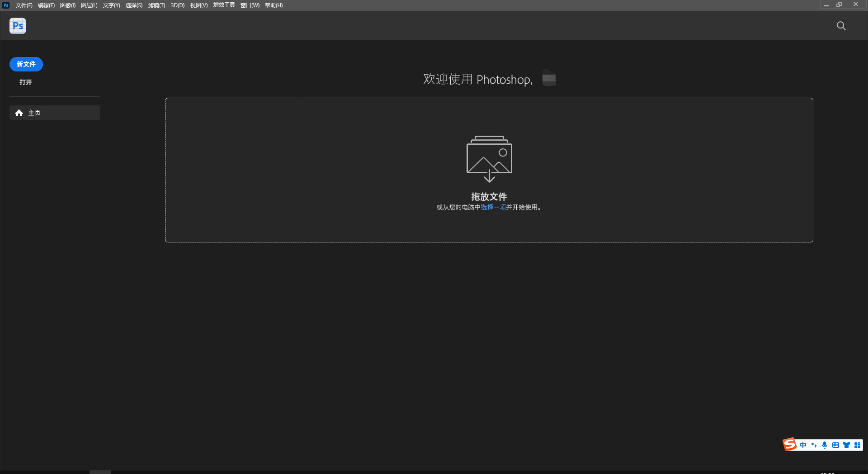Image resolution: width=868 pixels, height=474 pixels.
Task: Open search using the magnifier icon
Action: click(841, 26)
